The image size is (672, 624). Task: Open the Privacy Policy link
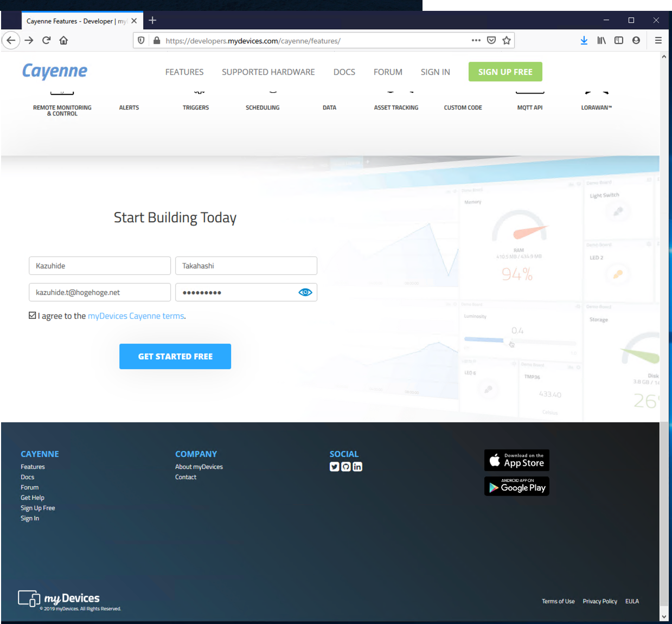[x=600, y=601]
